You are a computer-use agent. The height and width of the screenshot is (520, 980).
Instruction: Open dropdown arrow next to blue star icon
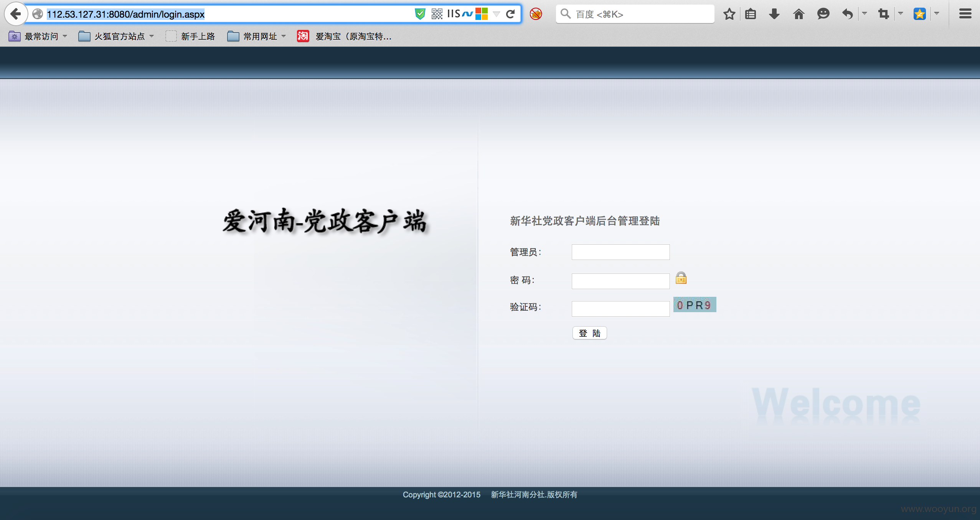(x=937, y=13)
